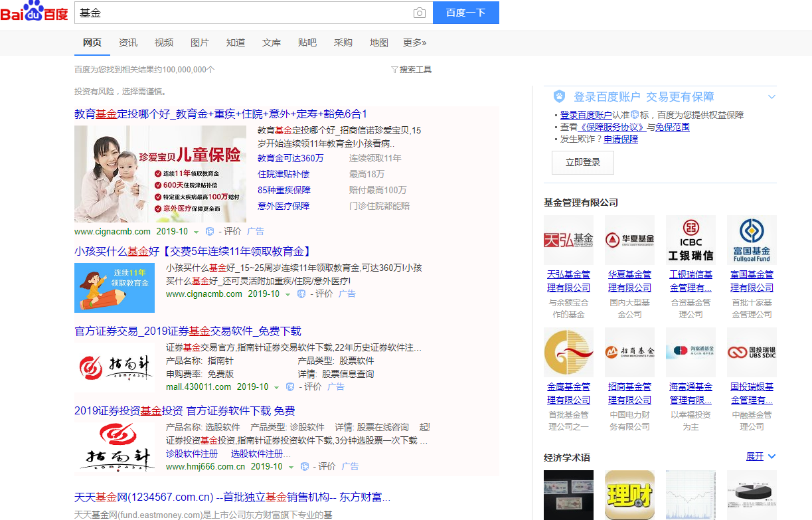Click the 立即登录 button

[x=583, y=163]
